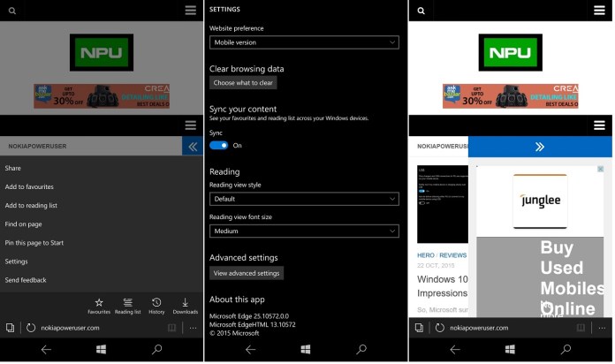Image resolution: width=615 pixels, height=364 pixels.
Task: Tap back arrow on left phone navigation bar
Action: click(46, 349)
